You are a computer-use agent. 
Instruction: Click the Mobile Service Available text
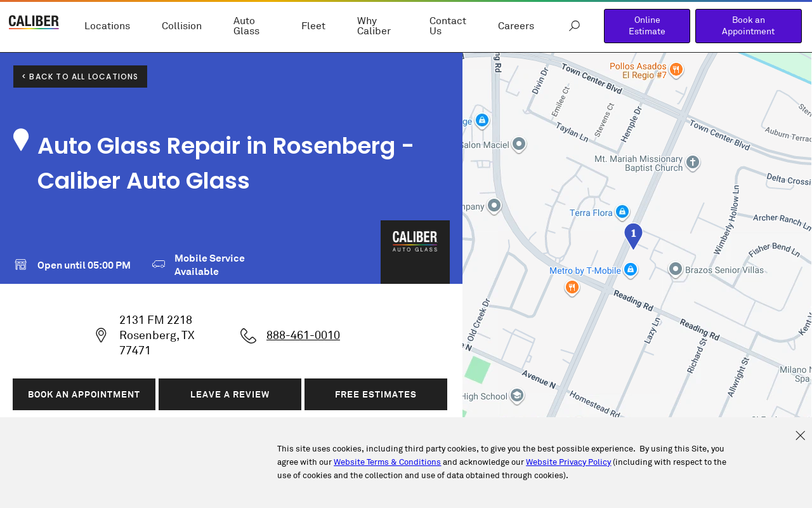click(209, 265)
